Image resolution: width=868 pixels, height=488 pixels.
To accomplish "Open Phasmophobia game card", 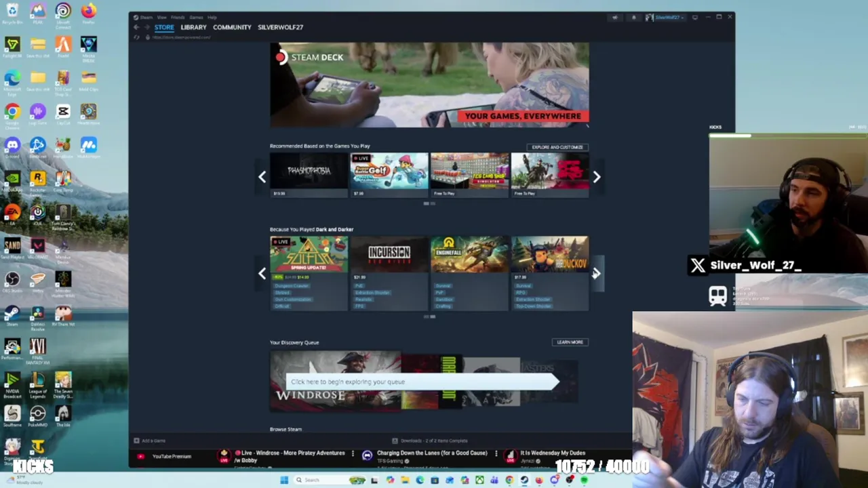I will click(309, 175).
